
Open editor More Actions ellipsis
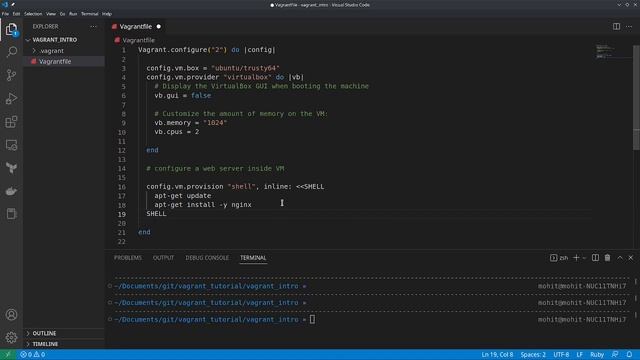(x=629, y=27)
